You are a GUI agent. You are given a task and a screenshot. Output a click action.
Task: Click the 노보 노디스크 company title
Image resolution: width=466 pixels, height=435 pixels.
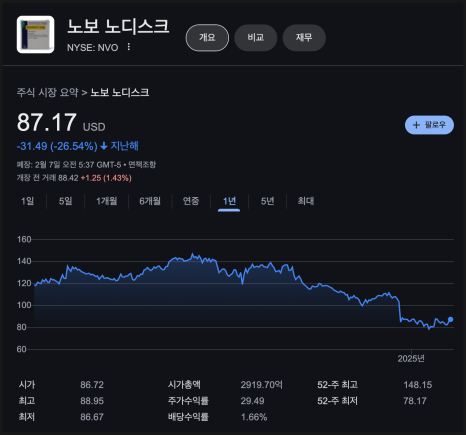118,26
